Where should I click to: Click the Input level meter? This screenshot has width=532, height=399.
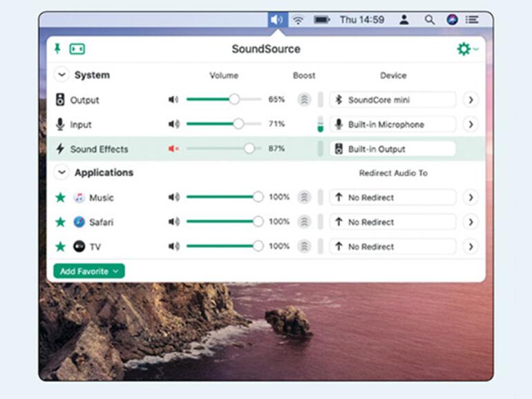(x=321, y=124)
